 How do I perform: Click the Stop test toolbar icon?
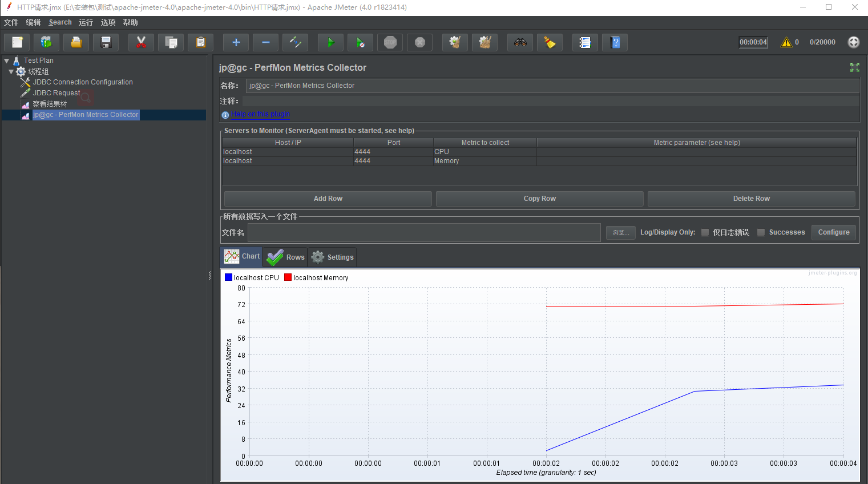(390, 43)
